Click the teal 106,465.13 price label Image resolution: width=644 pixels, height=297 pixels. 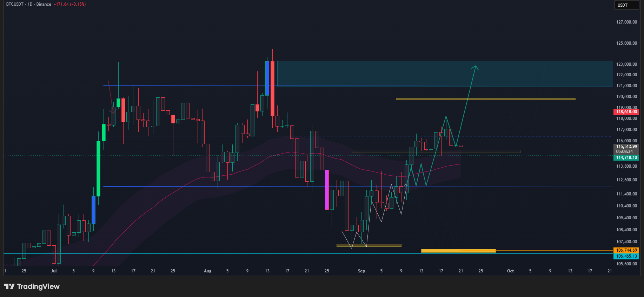click(x=626, y=256)
